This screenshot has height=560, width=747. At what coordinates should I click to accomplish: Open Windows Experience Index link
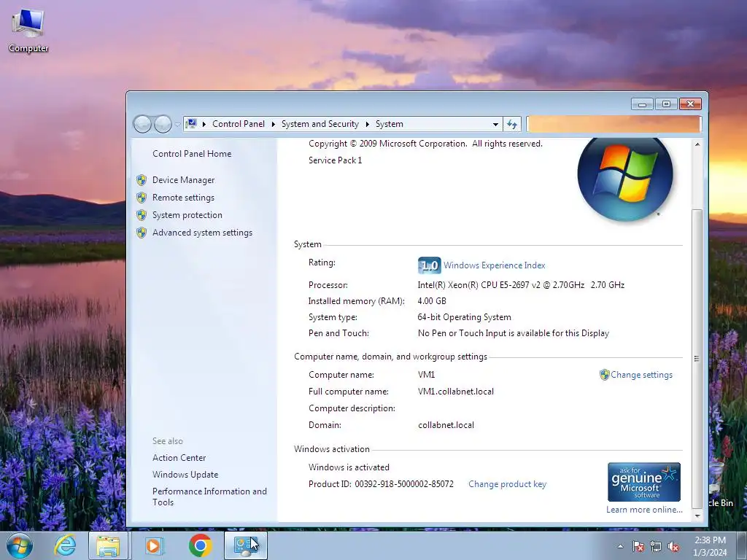pyautogui.click(x=495, y=265)
